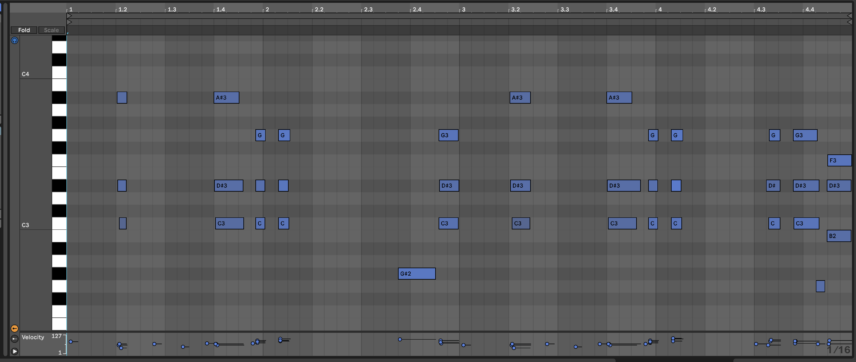This screenshot has height=362, width=856.
Task: Click the 1/16 grid size indicator
Action: [839, 350]
